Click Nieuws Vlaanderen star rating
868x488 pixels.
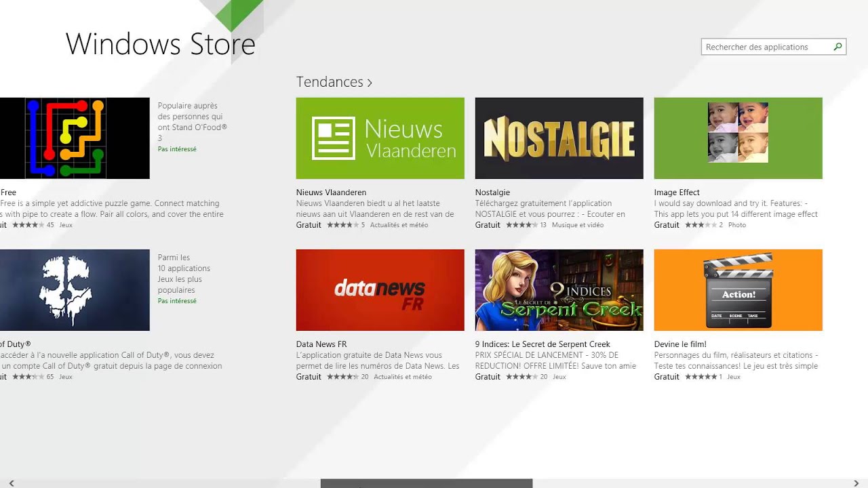click(x=342, y=225)
